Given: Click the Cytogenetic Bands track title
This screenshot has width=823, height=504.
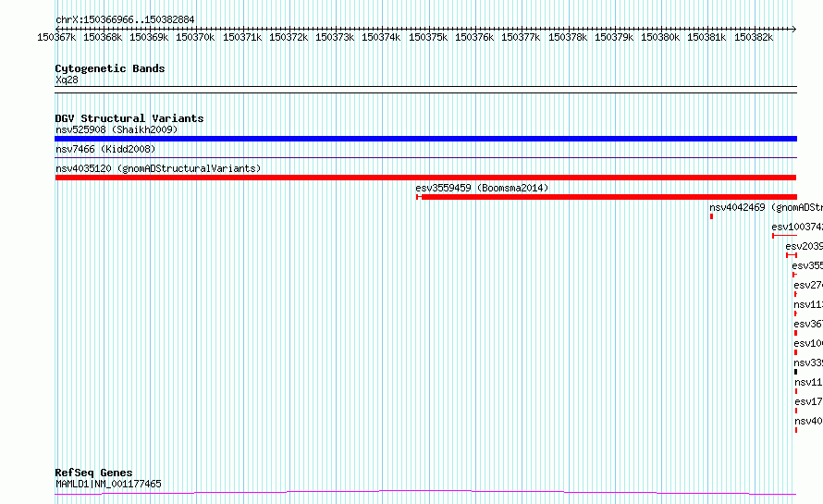Looking at the screenshot, I should [x=110, y=68].
